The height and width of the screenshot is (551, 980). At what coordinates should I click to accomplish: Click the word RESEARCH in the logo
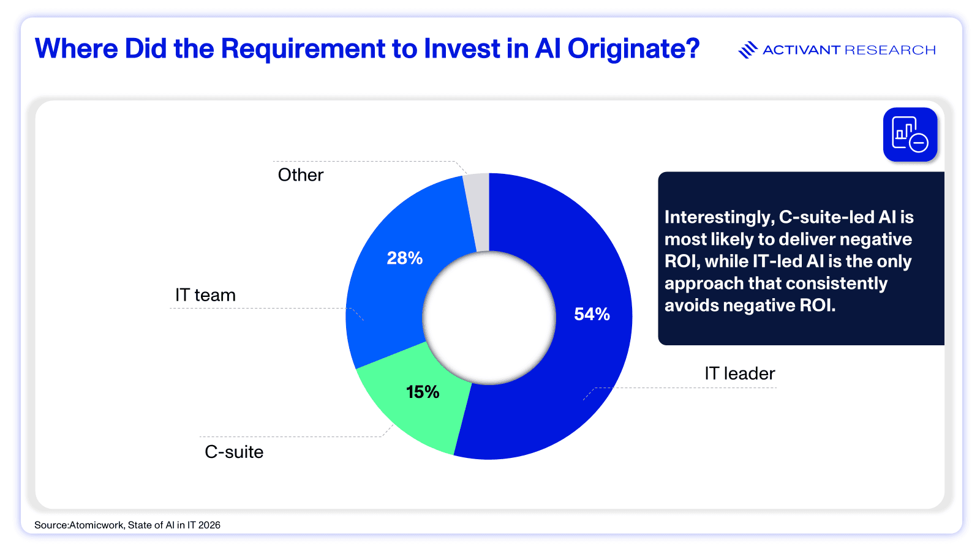pos(890,50)
